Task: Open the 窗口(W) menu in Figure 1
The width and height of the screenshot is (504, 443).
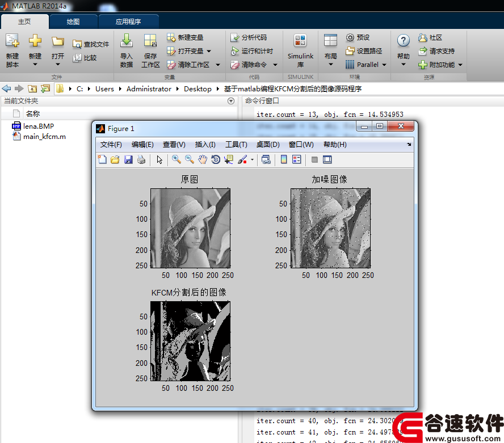Action: pyautogui.click(x=301, y=145)
